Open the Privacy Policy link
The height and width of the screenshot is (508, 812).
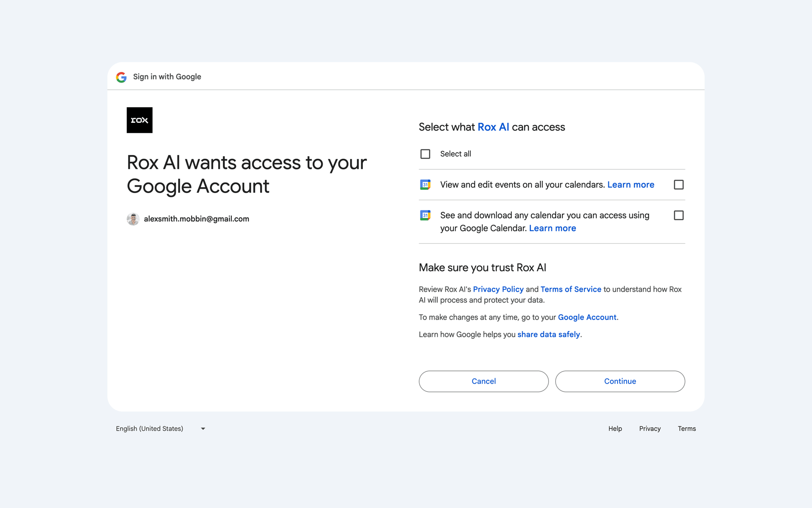[498, 289]
